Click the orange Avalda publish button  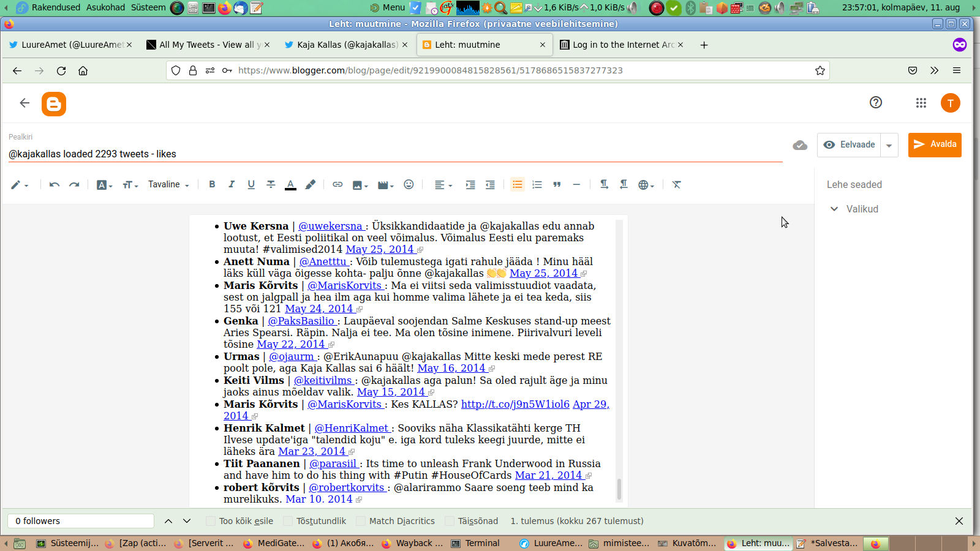tap(935, 144)
